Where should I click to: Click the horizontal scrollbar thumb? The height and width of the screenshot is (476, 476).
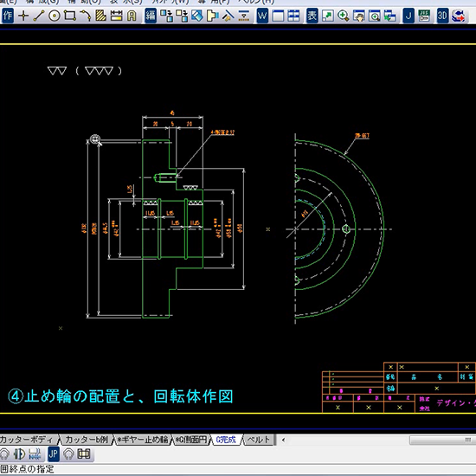tap(442, 440)
